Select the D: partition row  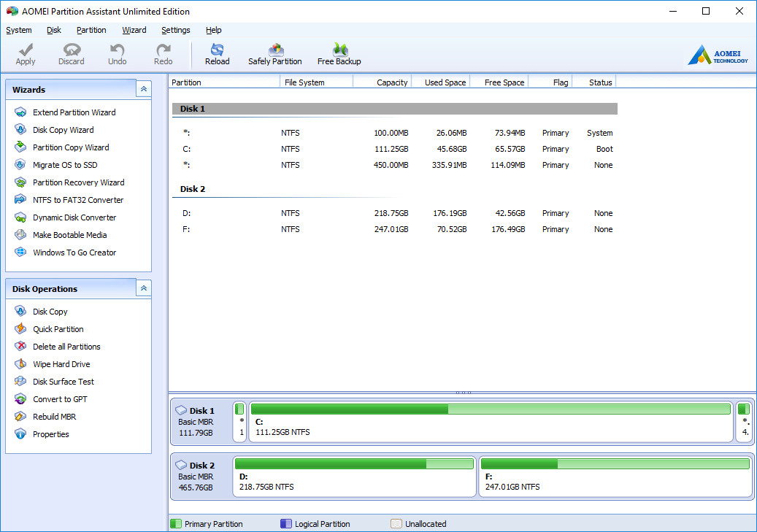394,213
